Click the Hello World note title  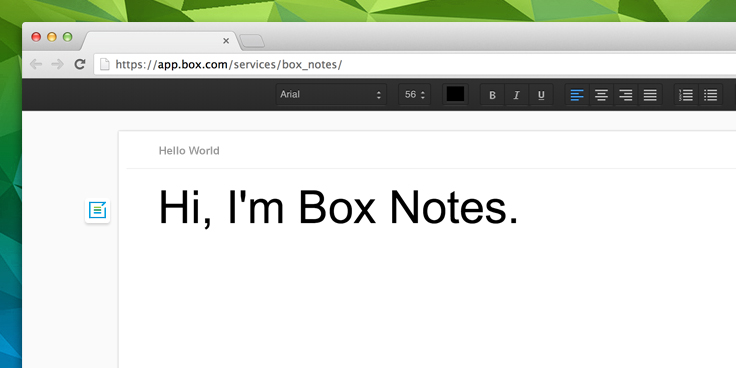coord(189,151)
